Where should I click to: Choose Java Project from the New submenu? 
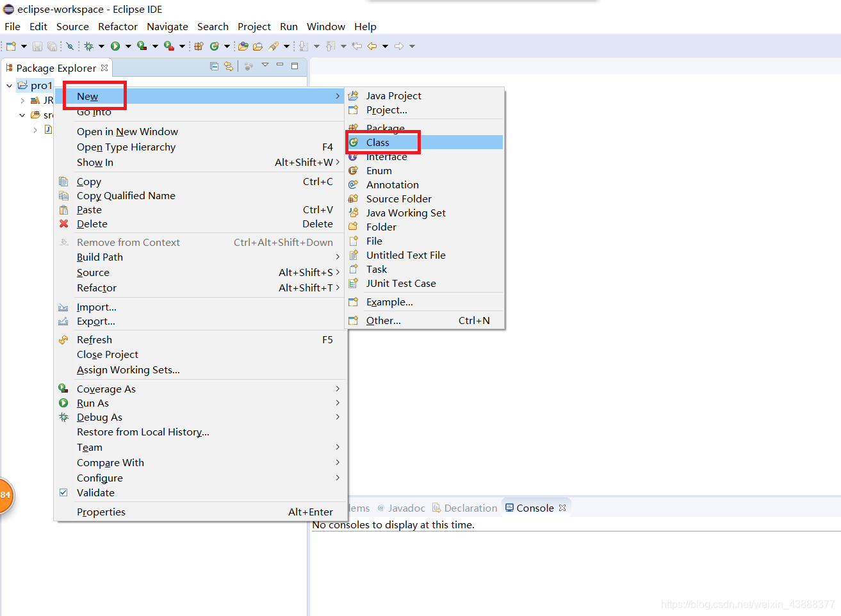[425, 95]
